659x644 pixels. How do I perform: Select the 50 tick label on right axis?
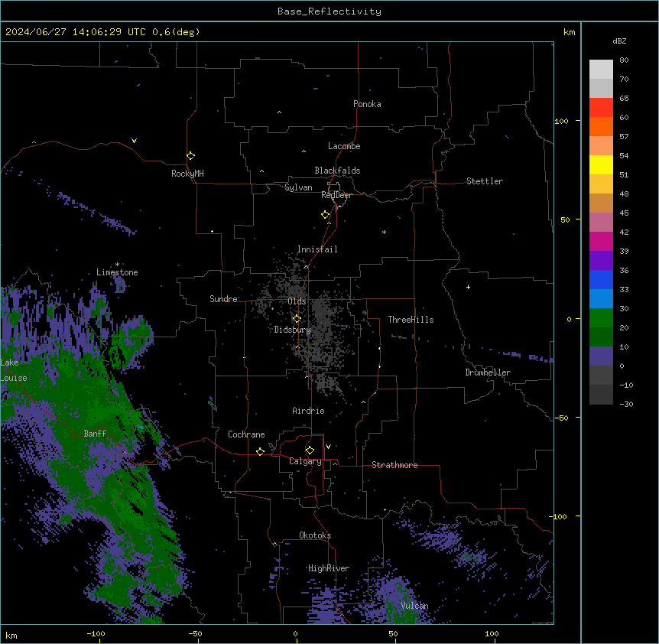pos(565,220)
